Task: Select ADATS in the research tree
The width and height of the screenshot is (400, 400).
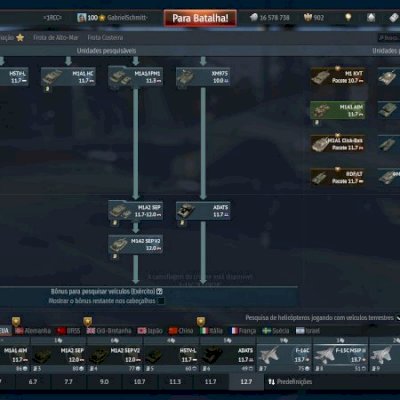Action: pos(203,211)
